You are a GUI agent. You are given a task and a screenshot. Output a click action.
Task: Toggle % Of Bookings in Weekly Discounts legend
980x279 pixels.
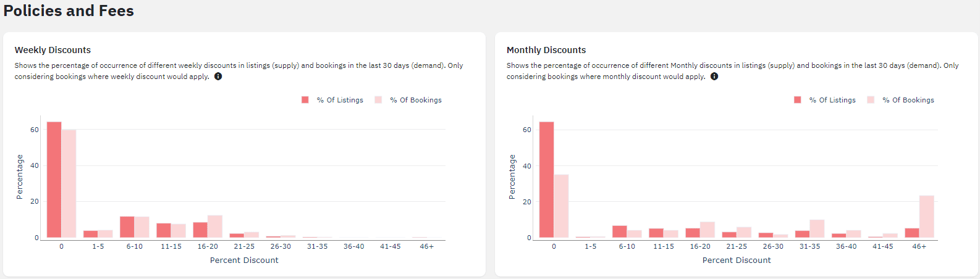pos(408,100)
